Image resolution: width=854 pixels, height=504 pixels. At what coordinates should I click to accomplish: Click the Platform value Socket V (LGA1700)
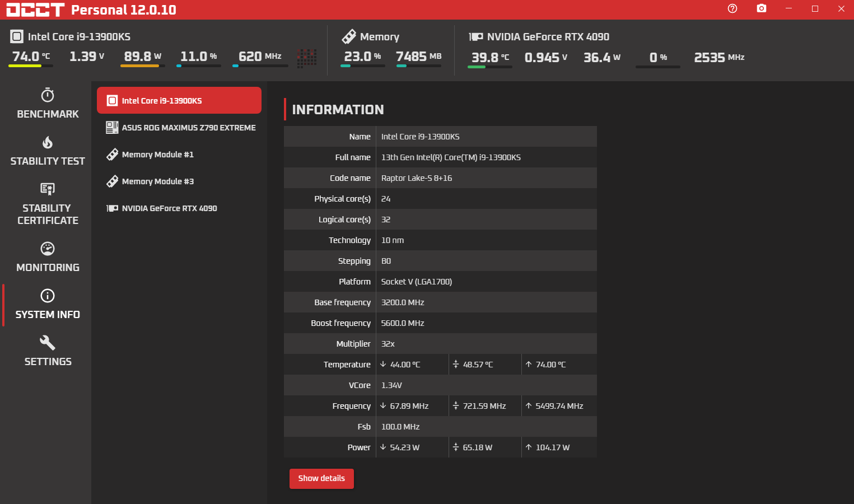(x=417, y=282)
